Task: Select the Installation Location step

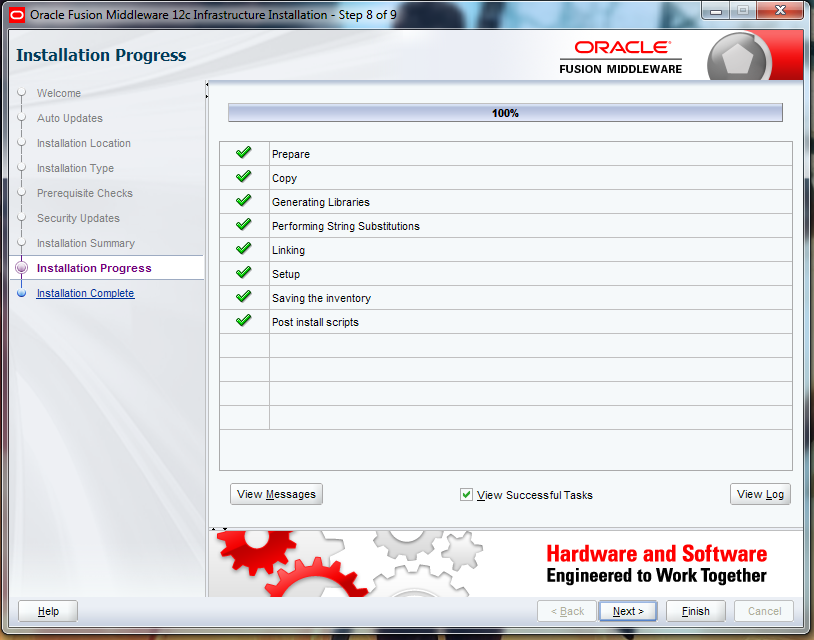Action: coord(84,143)
